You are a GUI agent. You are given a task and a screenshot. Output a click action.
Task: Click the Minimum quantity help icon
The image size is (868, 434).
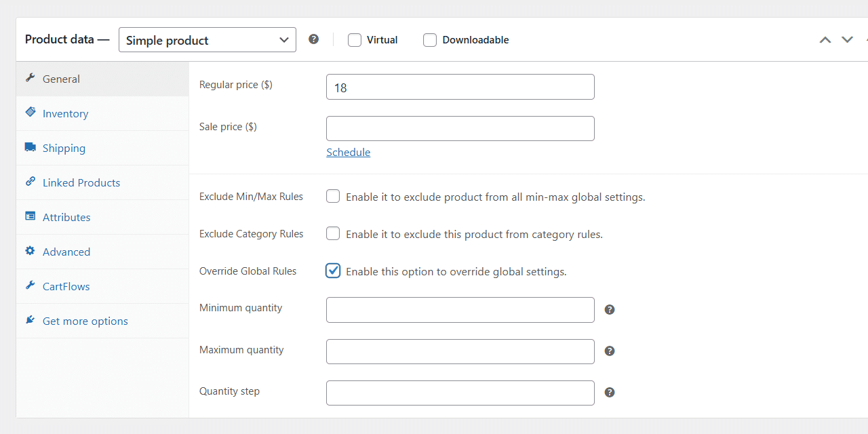tap(610, 309)
